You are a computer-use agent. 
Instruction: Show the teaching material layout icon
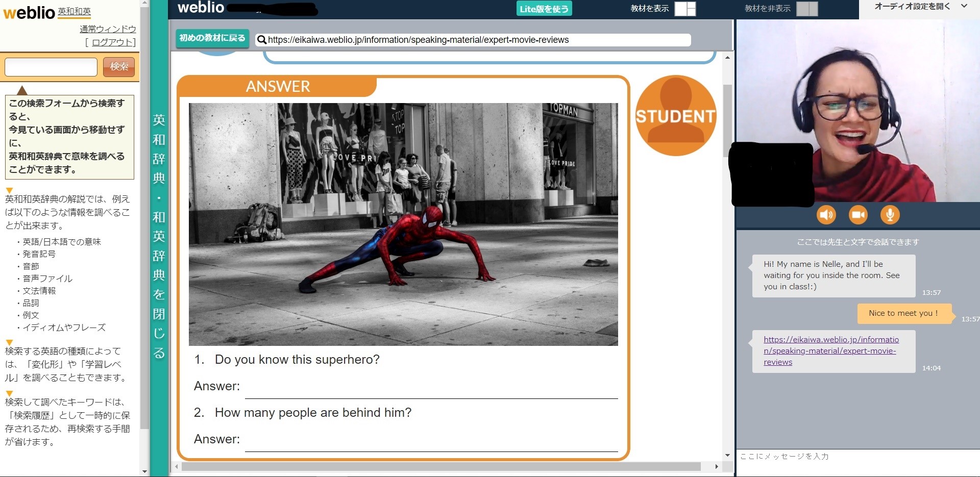tap(685, 9)
